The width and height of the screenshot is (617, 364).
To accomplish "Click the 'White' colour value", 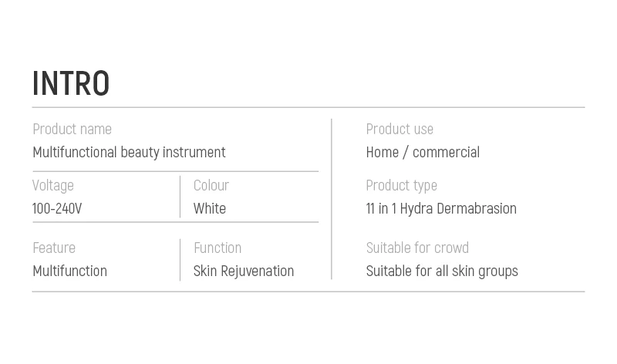I will (210, 208).
